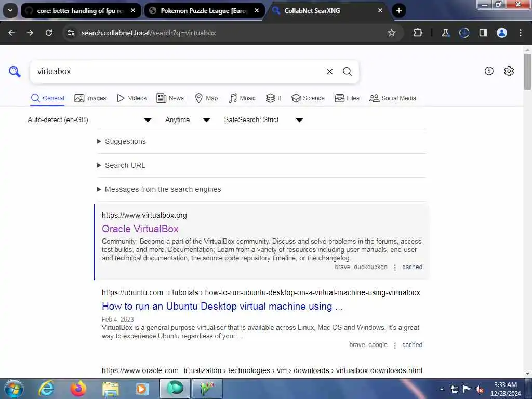This screenshot has height=399, width=532.
Task: Open more options dots for Ubuntu result
Action: pyautogui.click(x=395, y=345)
